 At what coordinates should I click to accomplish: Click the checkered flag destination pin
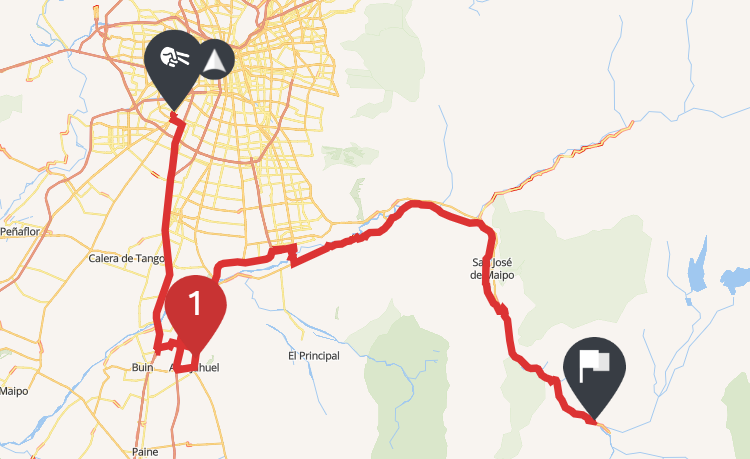click(594, 373)
